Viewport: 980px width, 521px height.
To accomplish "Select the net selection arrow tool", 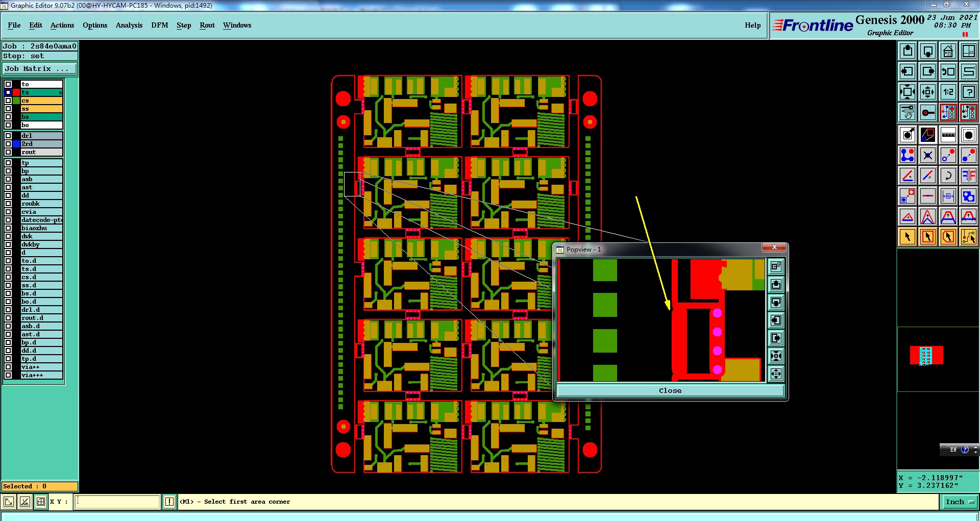I will point(969,237).
